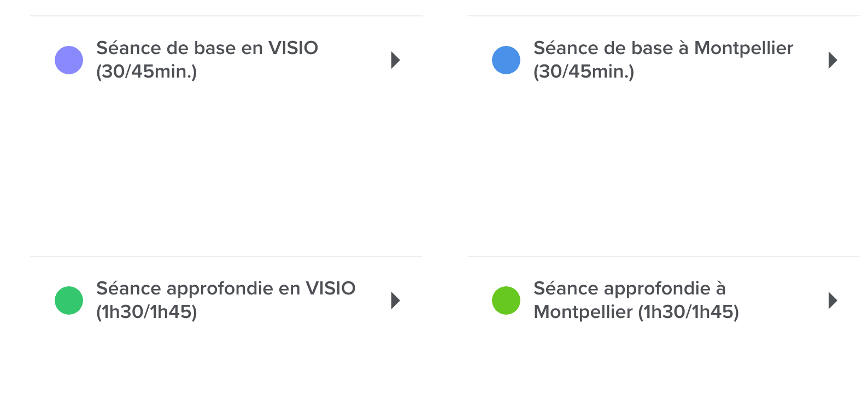Click the blue dot for base Montpellier session
The width and height of the screenshot is (868, 401).
506,60
